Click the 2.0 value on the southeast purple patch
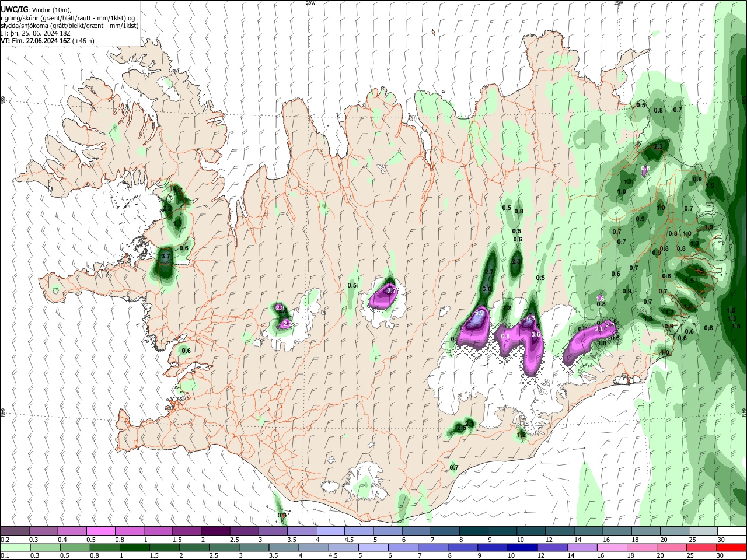 tap(599, 330)
